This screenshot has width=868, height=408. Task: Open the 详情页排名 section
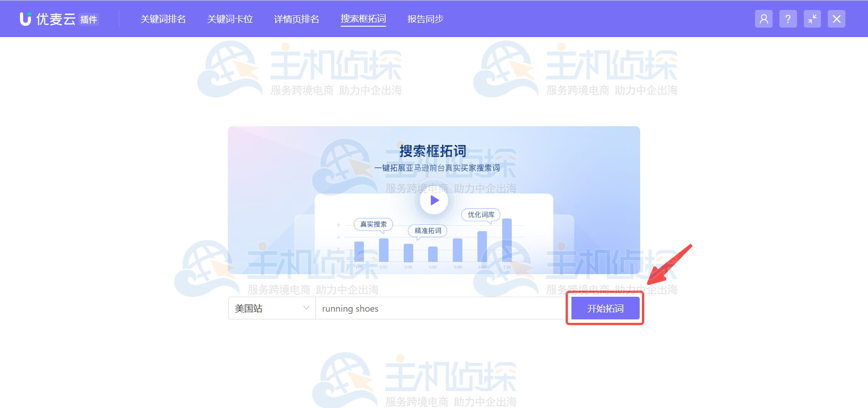[297, 19]
